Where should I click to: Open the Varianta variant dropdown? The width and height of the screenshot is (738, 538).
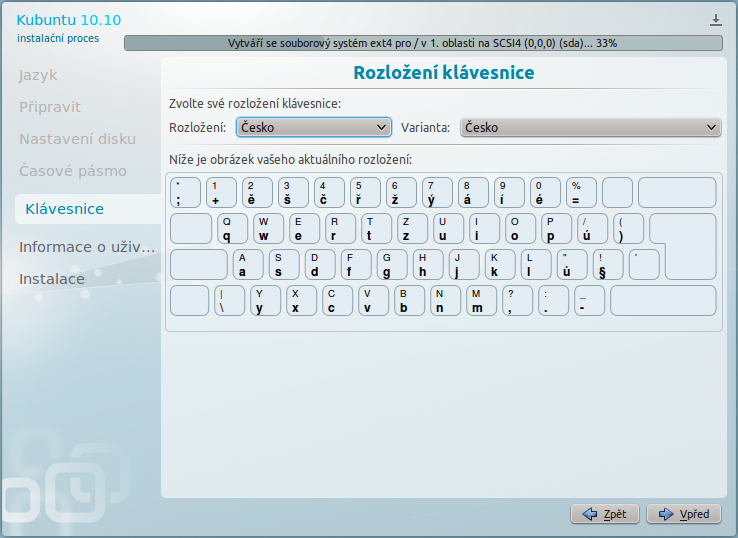pyautogui.click(x=590, y=127)
